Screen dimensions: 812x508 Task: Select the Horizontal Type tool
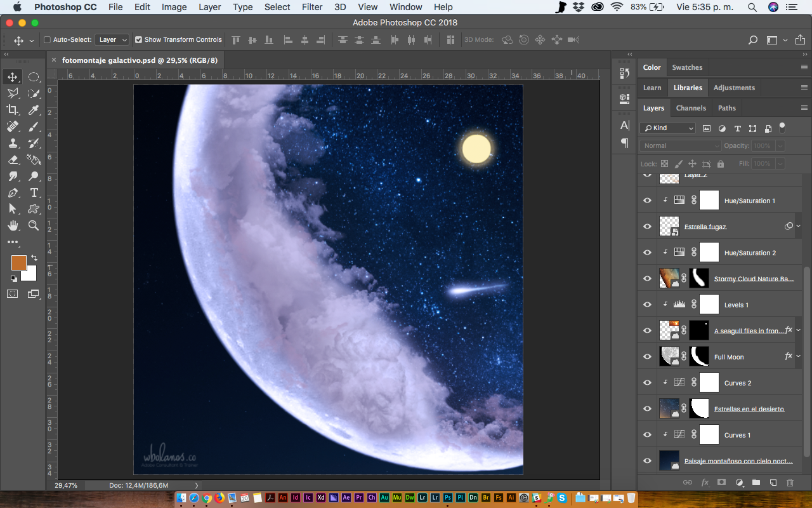point(34,192)
